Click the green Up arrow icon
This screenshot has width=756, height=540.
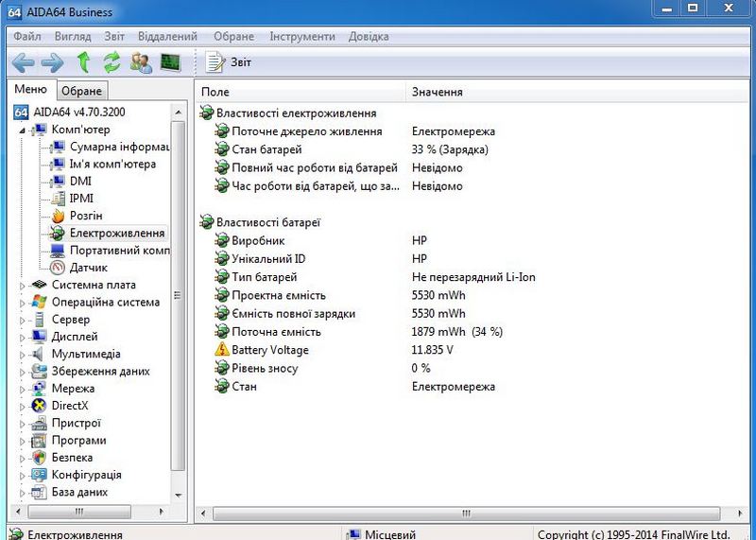[x=83, y=62]
